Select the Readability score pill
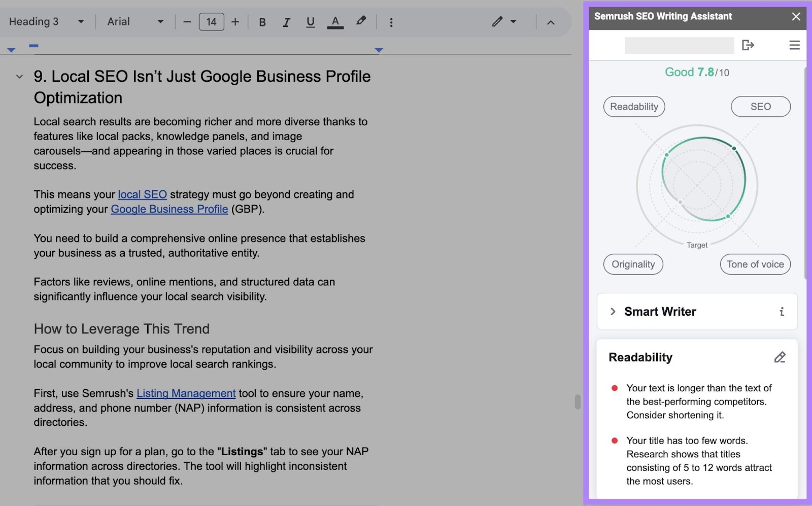This screenshot has height=506, width=812. (x=634, y=107)
